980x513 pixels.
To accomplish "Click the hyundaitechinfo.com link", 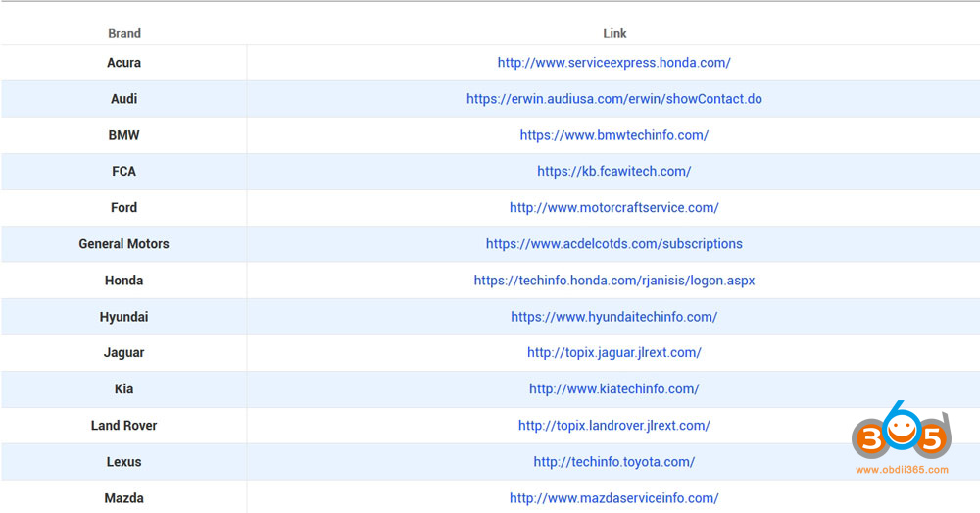I will [613, 317].
